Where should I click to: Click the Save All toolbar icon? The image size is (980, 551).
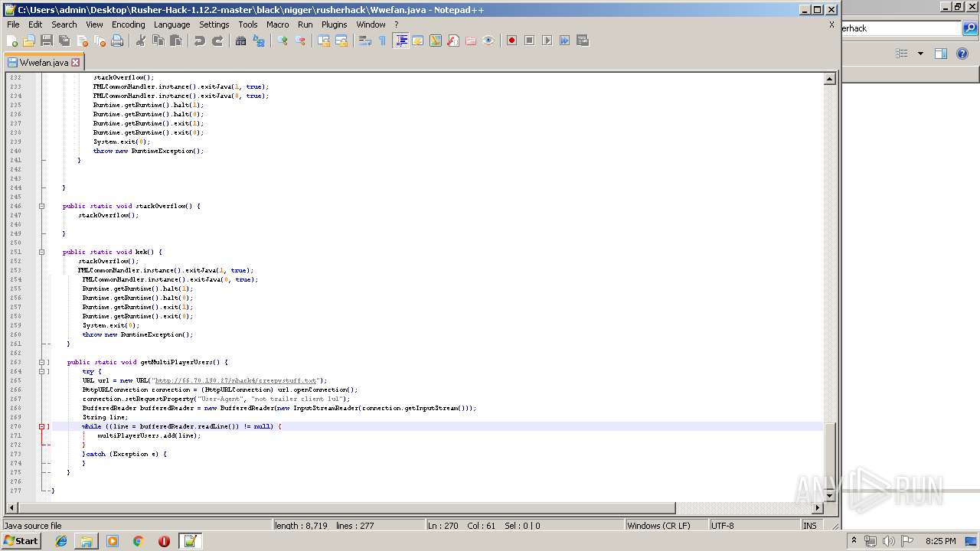pos(64,41)
